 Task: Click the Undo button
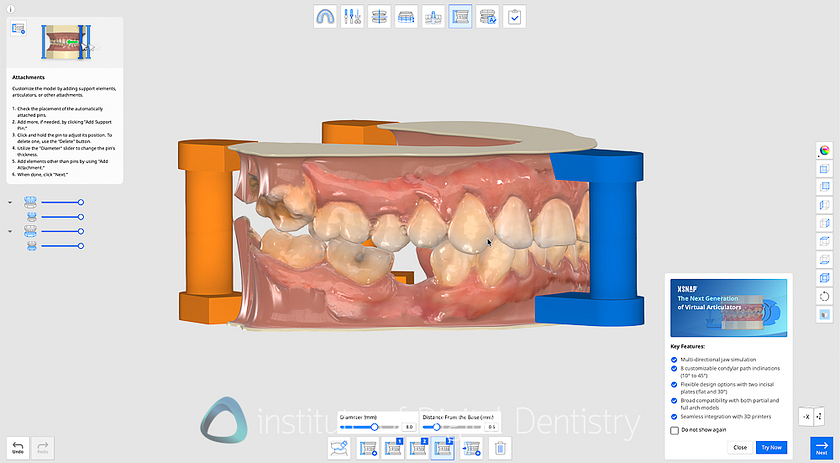[18, 448]
